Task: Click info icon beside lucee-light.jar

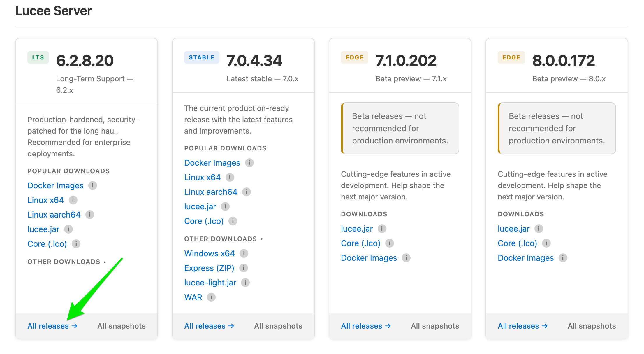Action: point(245,283)
